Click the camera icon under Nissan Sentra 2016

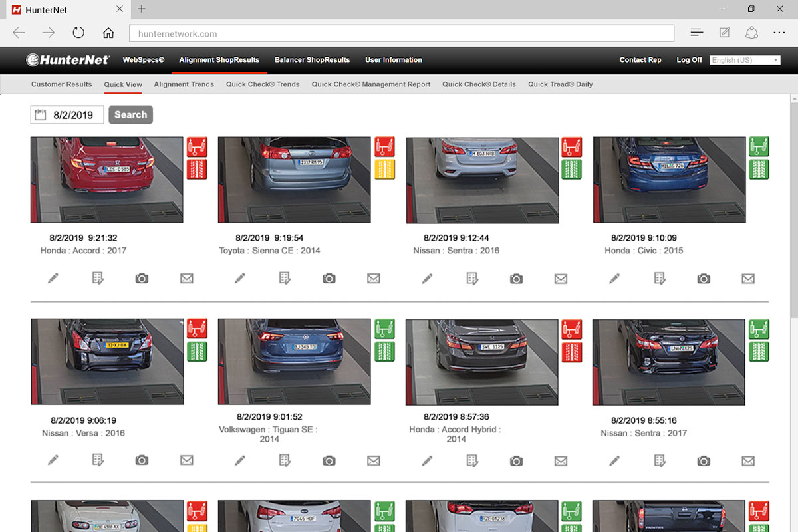click(516, 279)
